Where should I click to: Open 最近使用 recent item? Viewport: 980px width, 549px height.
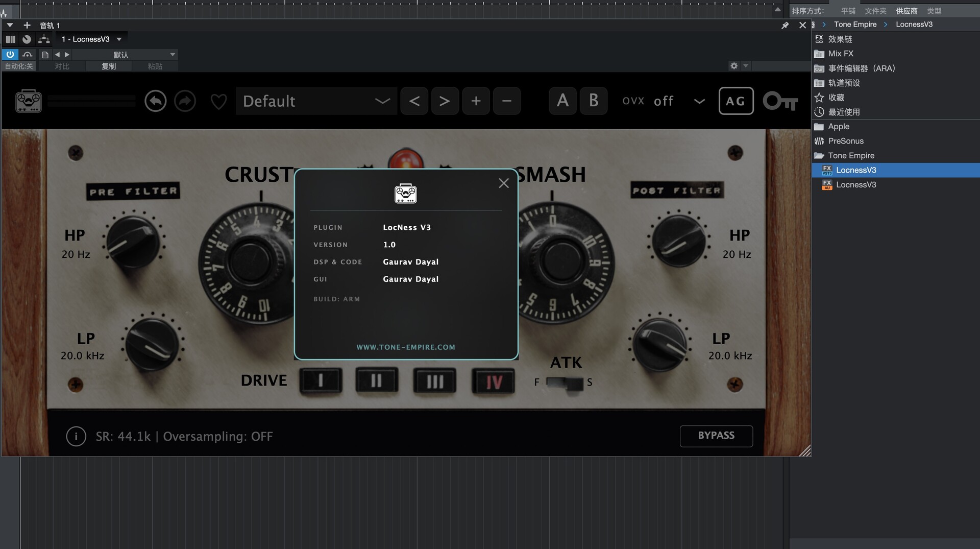(x=896, y=112)
